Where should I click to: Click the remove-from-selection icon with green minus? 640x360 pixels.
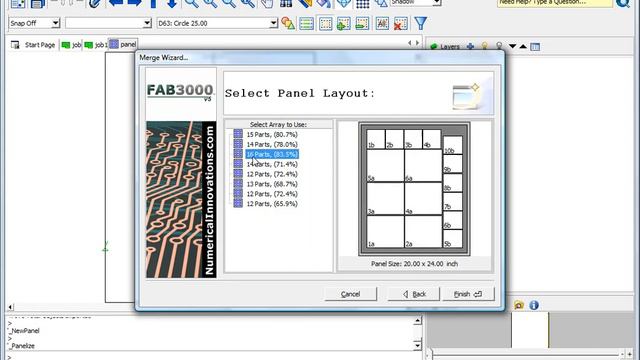coord(362,23)
